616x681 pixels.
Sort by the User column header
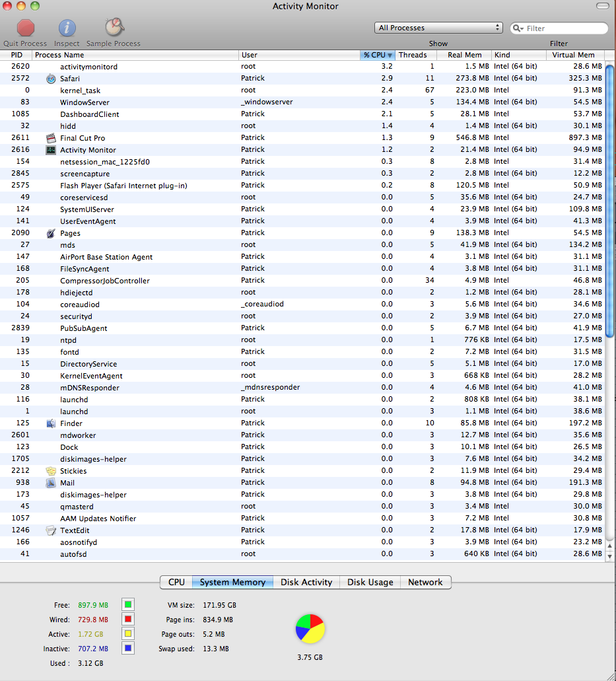coord(299,55)
